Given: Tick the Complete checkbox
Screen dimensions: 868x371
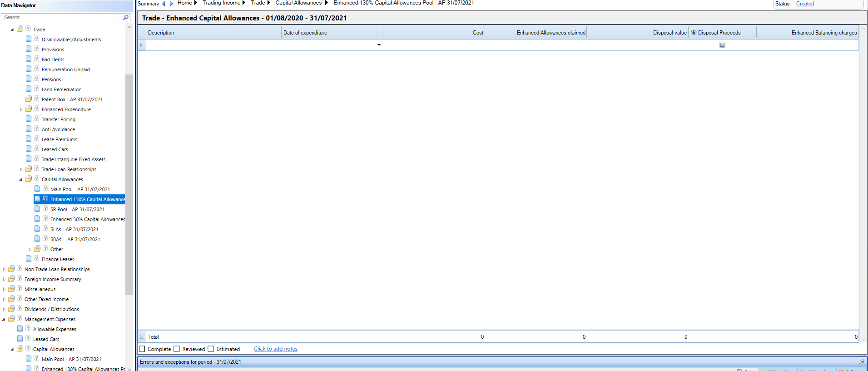Looking at the screenshot, I should coord(142,349).
